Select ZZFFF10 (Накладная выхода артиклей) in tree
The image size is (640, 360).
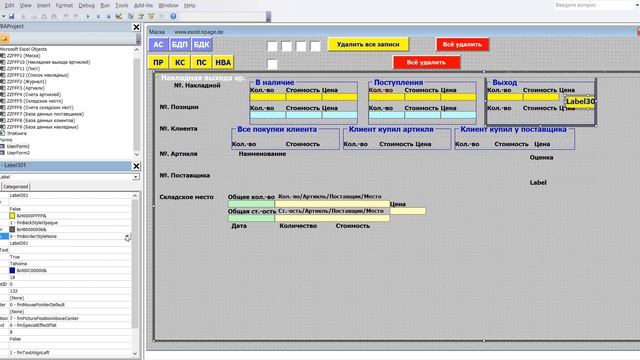[45, 62]
